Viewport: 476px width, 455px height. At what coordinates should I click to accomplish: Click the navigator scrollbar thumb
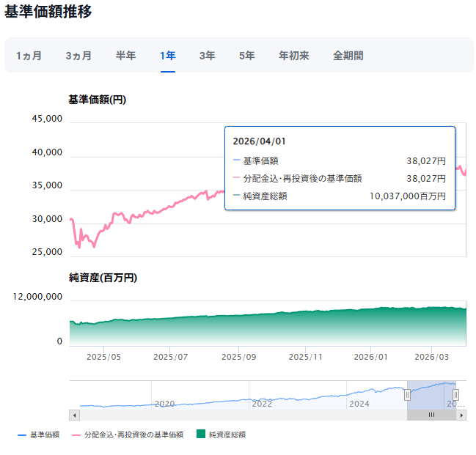[431, 415]
